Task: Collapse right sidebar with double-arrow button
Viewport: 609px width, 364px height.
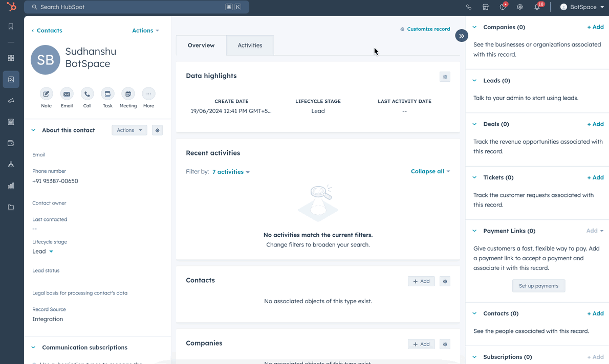Action: pyautogui.click(x=462, y=36)
